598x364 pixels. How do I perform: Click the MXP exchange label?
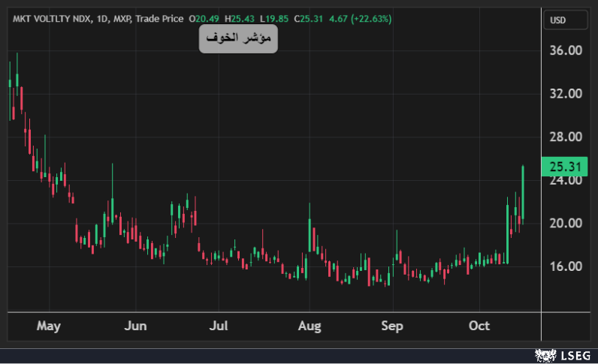[123, 19]
